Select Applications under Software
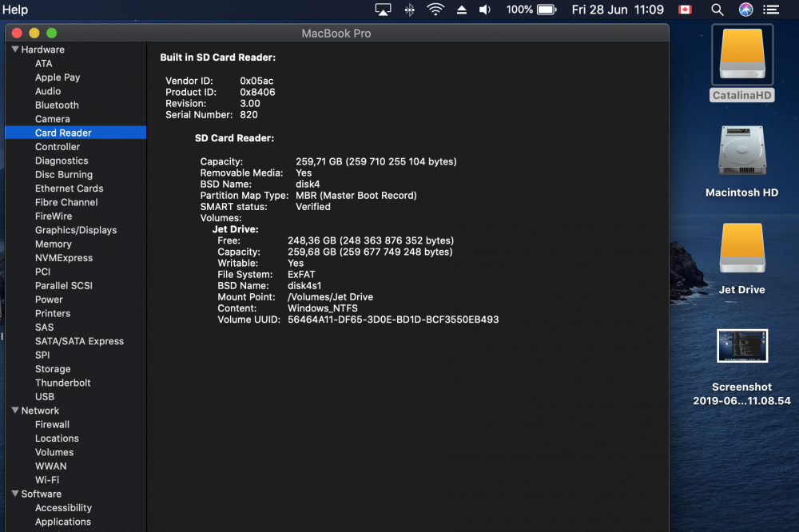The image size is (799, 532). click(x=63, y=522)
